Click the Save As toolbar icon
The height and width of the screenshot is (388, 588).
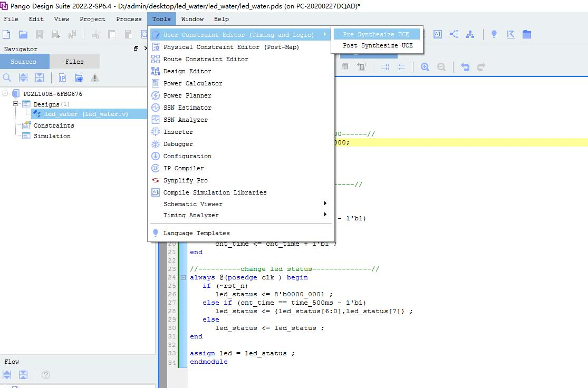tap(56, 34)
